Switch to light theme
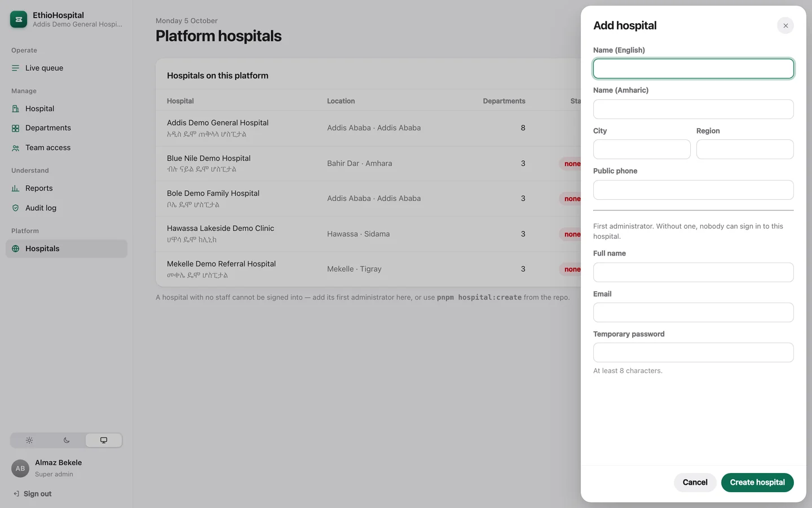This screenshot has width=812, height=508. (x=29, y=440)
